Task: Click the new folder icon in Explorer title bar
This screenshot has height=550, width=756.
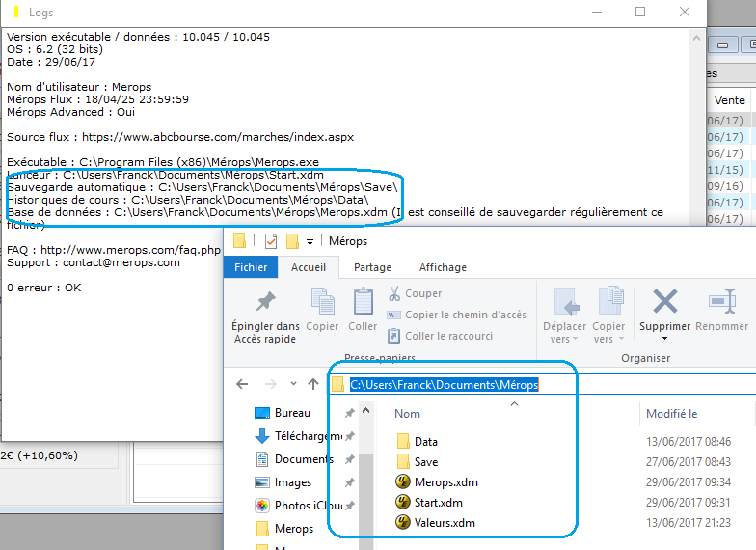Action: [292, 241]
